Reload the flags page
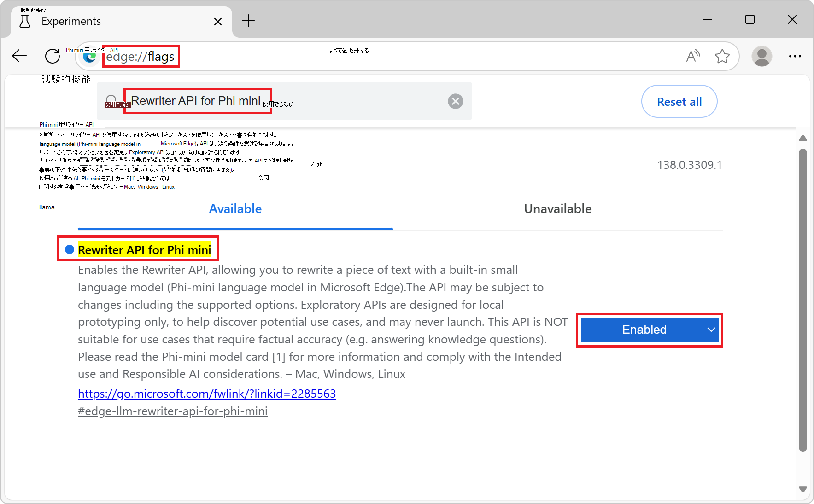The width and height of the screenshot is (814, 504). pyautogui.click(x=53, y=56)
